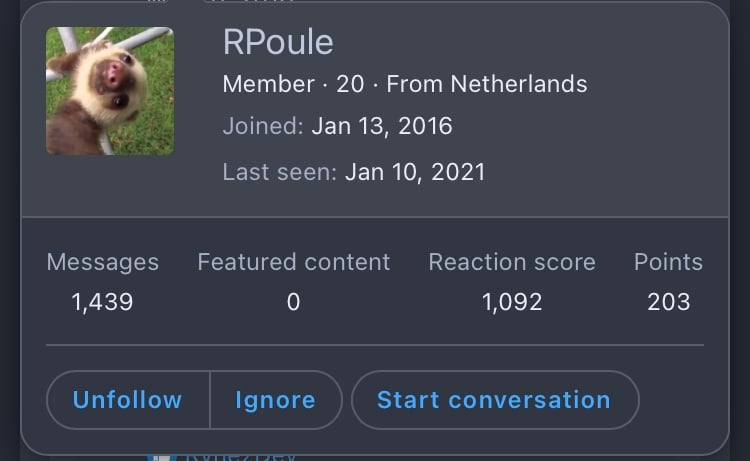Click the Featured content count of 0
750x461 pixels.
pos(294,302)
